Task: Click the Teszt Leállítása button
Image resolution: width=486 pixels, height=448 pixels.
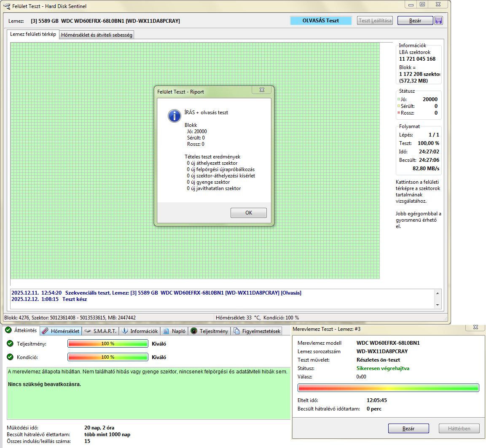Action: point(375,21)
